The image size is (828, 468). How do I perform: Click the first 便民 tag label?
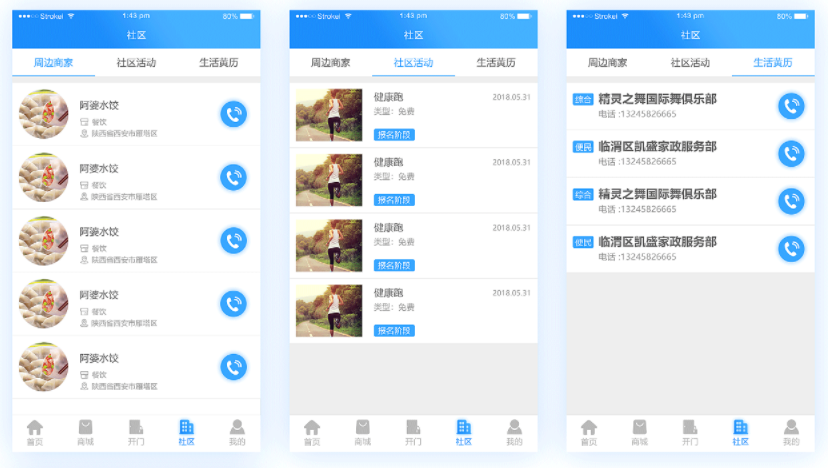pos(583,147)
